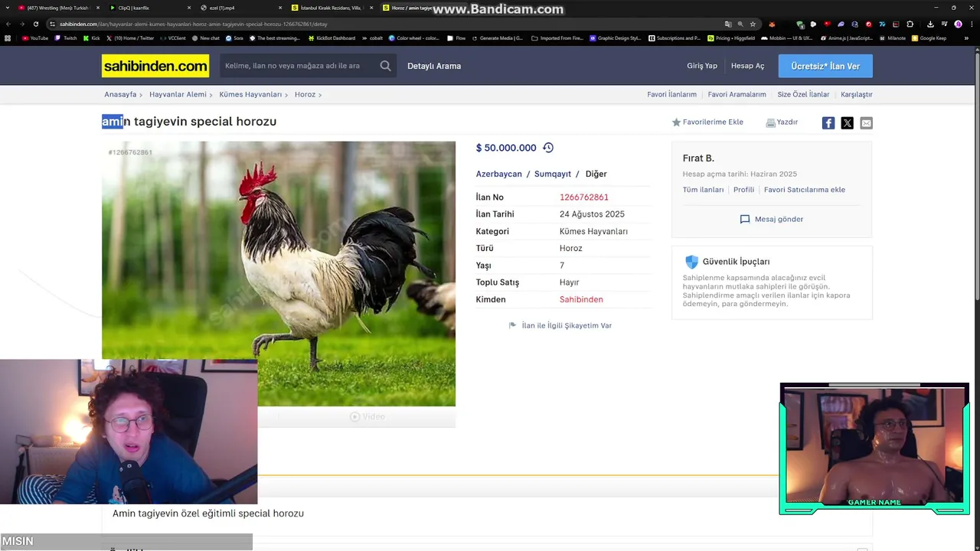Open Chrome extensions puzzle icon

(910, 24)
